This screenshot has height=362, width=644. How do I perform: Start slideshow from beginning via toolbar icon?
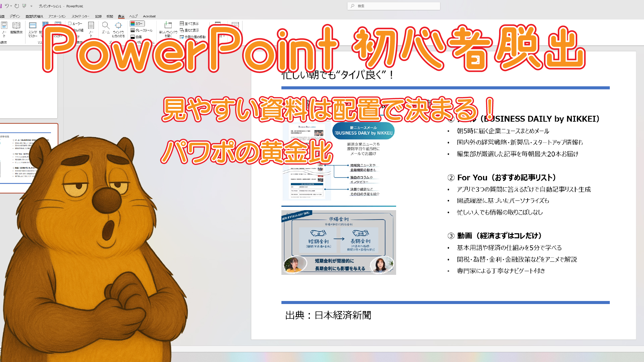[x=24, y=6]
